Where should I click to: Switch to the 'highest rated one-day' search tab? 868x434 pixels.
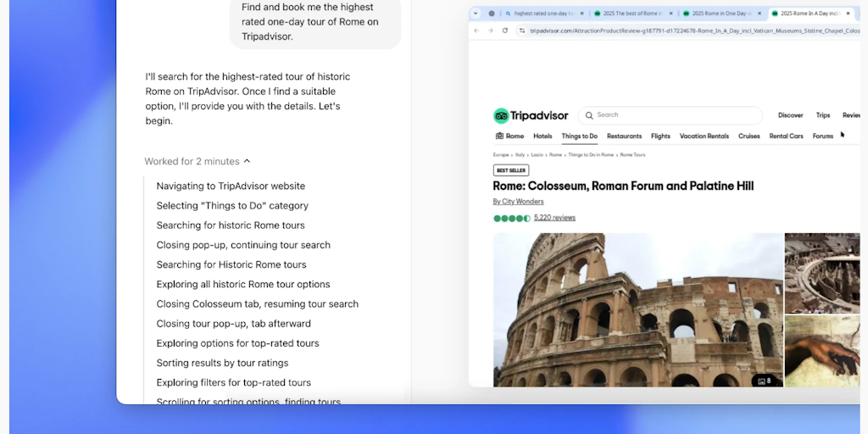[x=544, y=14]
